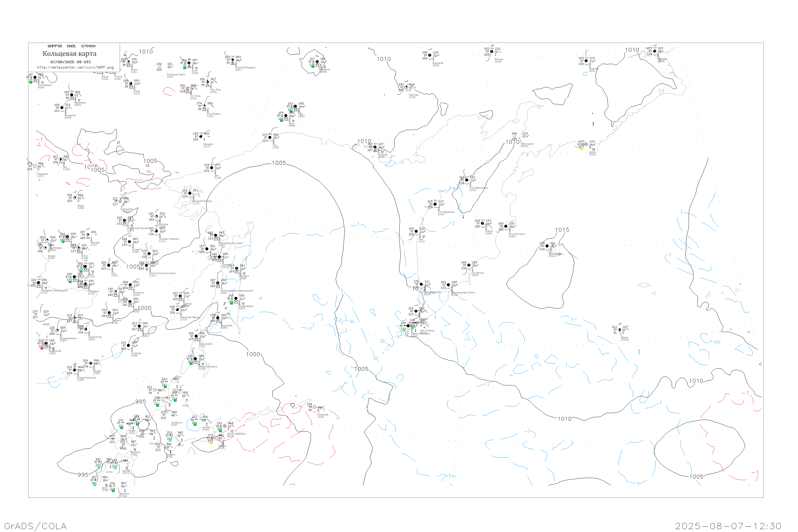Screen dimensions: 798x532
Task: Click the Кольцевая карта map title
Action: [69, 54]
